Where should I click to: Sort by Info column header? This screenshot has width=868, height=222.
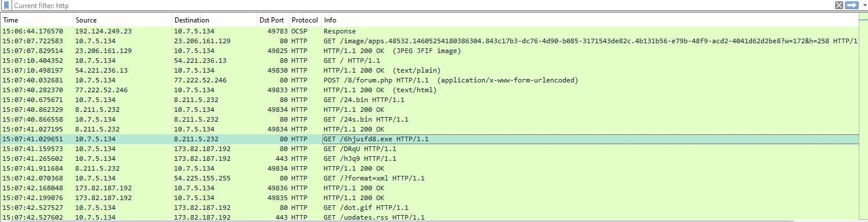pyautogui.click(x=589, y=20)
